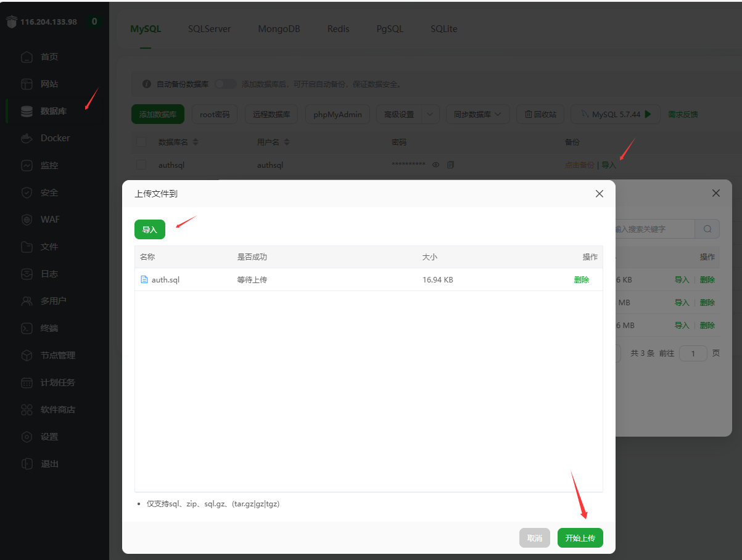
Task: Sort by database name column arrows
Action: coord(196,142)
